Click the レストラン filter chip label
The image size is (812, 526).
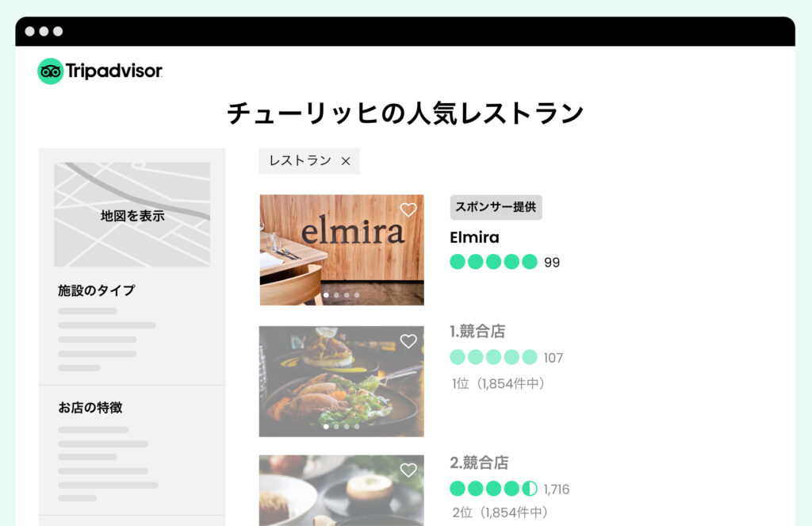301,160
